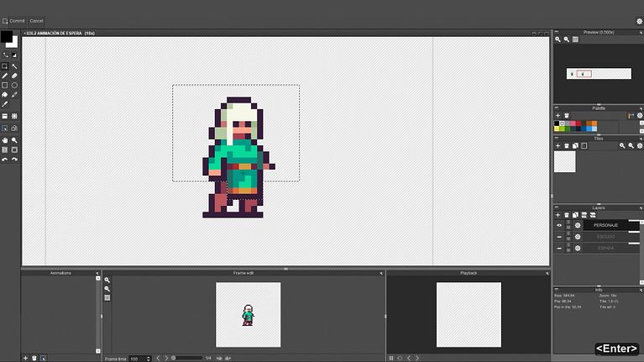The width and height of the screenshot is (644, 362).
Task: Open PERSONAJE layer settings gear
Action: click(x=578, y=225)
